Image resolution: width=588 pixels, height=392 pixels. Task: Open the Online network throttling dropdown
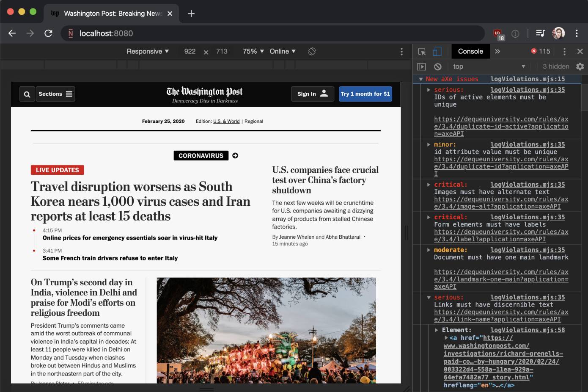pos(282,51)
